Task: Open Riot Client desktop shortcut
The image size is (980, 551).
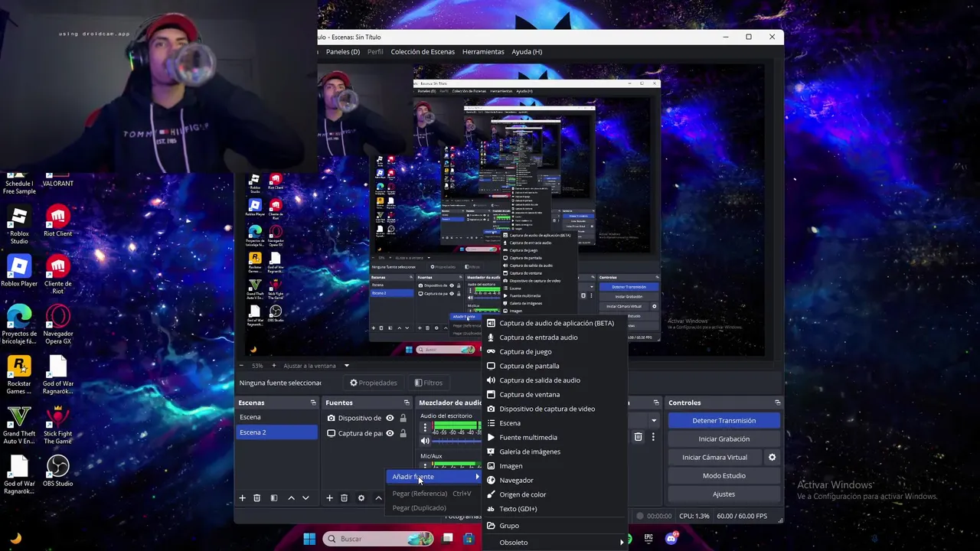Action: click(x=57, y=221)
